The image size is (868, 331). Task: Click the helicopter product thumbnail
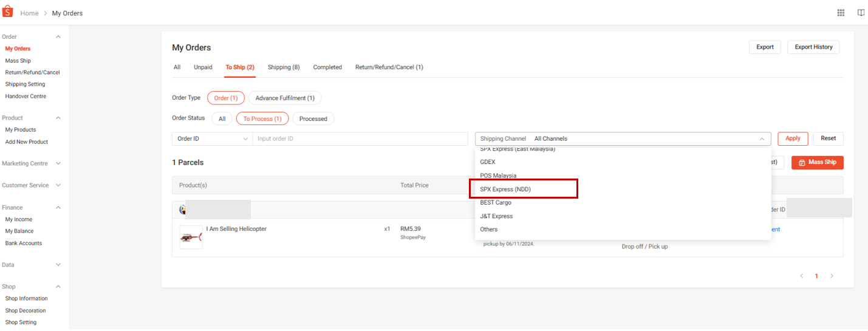coord(191,237)
